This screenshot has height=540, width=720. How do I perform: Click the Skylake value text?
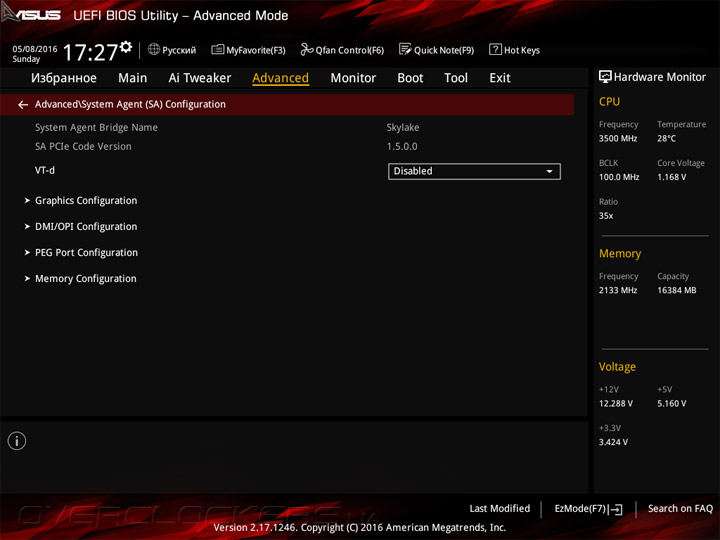coord(403,128)
